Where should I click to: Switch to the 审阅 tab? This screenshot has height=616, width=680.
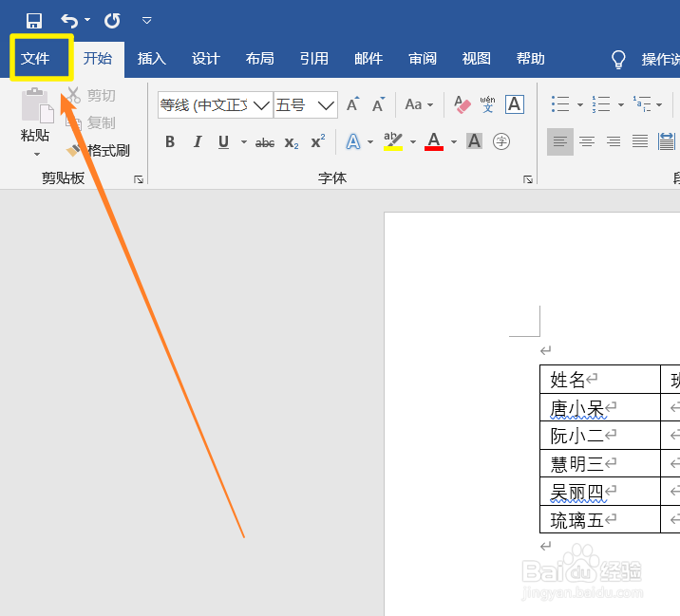pyautogui.click(x=423, y=58)
